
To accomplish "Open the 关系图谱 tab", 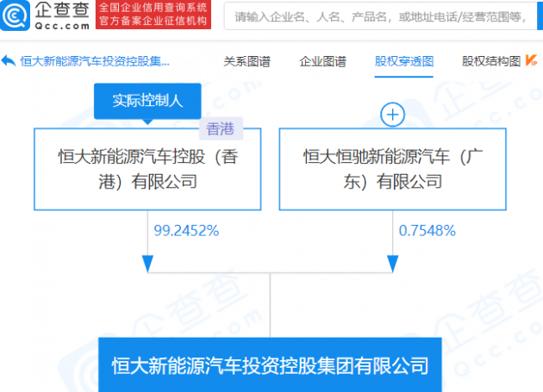I will (247, 62).
